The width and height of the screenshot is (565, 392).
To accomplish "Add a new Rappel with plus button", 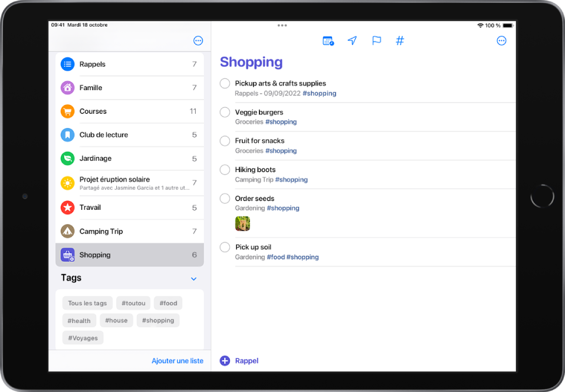I will (x=225, y=361).
